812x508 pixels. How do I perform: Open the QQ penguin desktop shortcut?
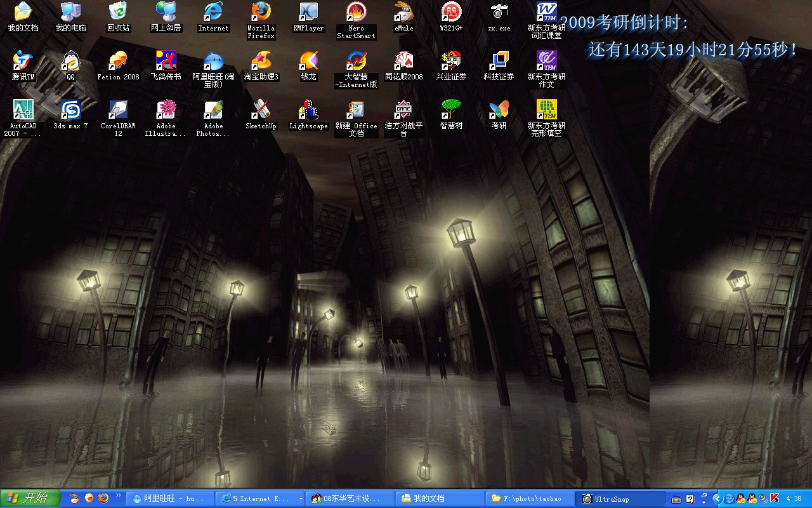70,61
